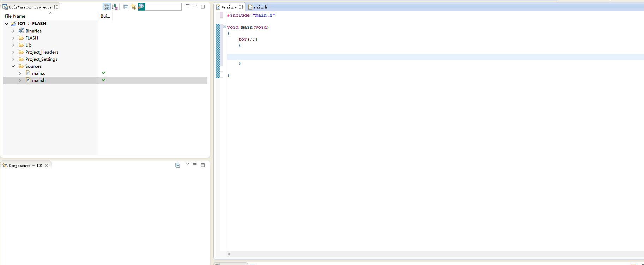Close the Components - IO1 view

tap(47, 165)
